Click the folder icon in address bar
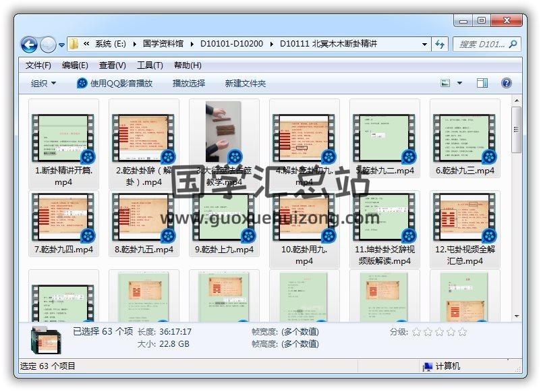This screenshot has height=392, width=541. click(74, 44)
